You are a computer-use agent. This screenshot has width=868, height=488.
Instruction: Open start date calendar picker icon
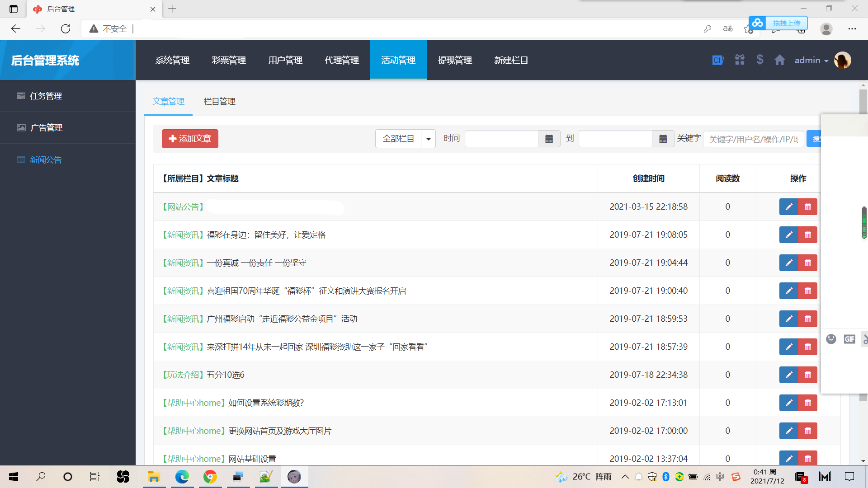pyautogui.click(x=549, y=139)
